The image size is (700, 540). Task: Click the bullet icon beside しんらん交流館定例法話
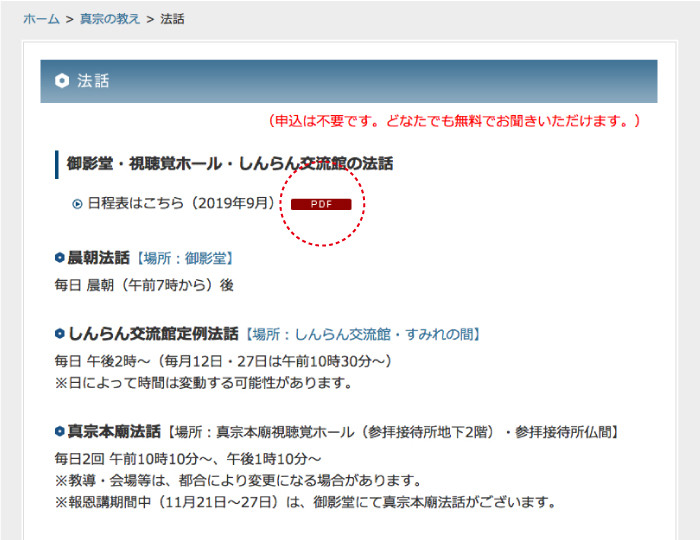point(60,334)
